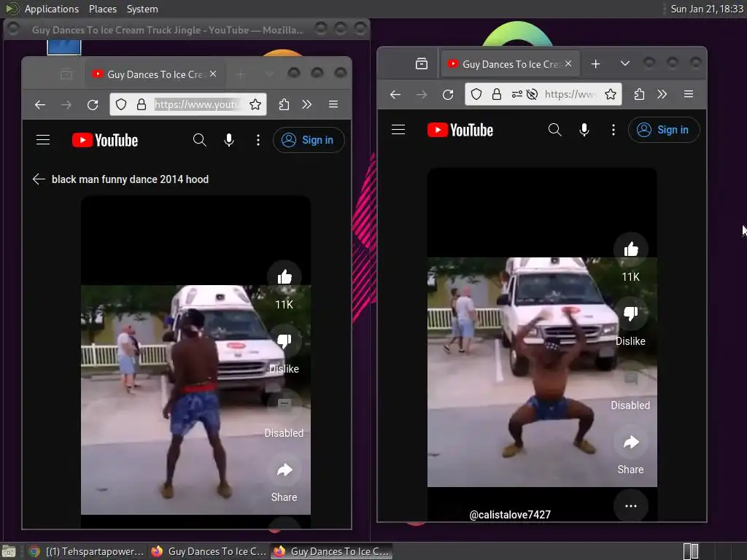The height and width of the screenshot is (560, 747).
Task: Switch to the second 'Guy Dances To Ice C...' taskbar entry
Action: (332, 551)
